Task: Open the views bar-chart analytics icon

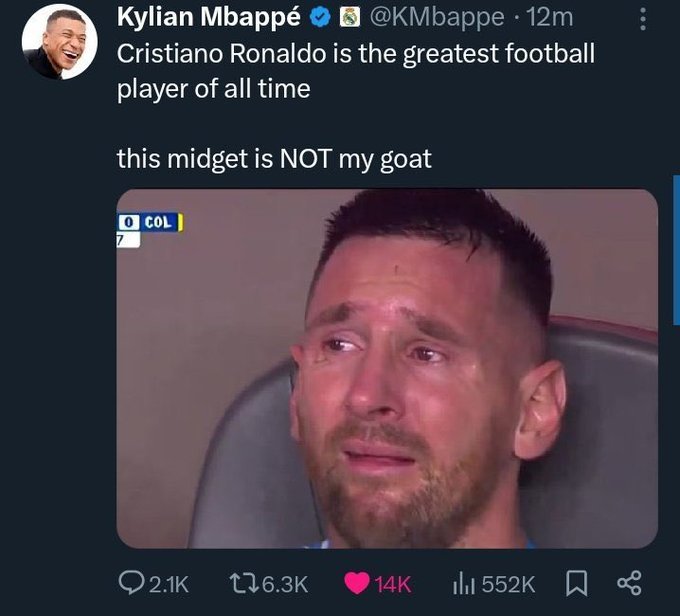Action: click(x=463, y=582)
